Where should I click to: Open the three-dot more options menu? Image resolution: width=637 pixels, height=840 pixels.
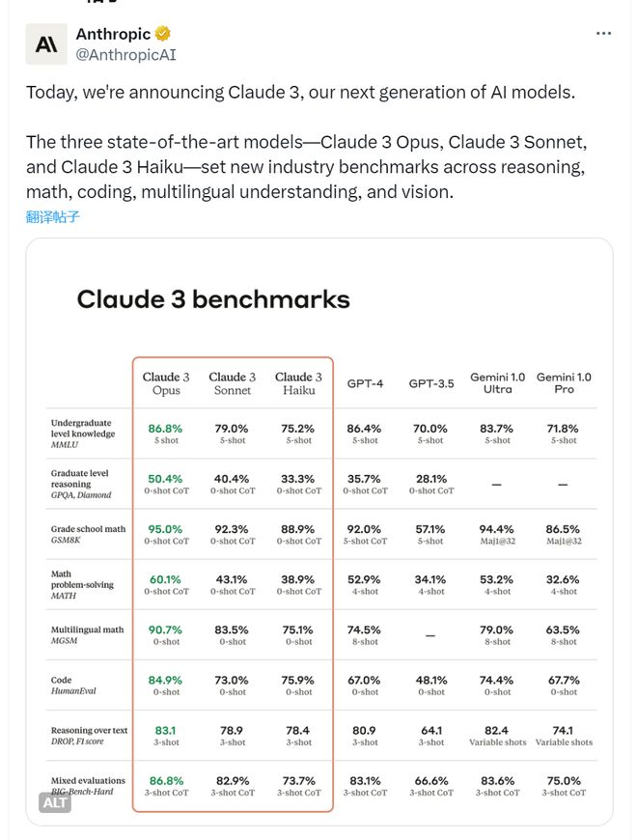[x=603, y=34]
